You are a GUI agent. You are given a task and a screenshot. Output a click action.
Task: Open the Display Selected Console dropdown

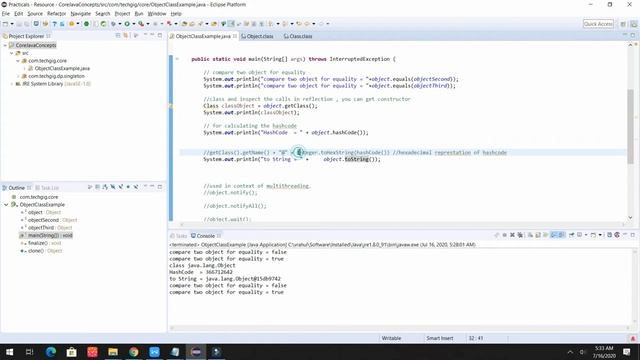coord(586,235)
